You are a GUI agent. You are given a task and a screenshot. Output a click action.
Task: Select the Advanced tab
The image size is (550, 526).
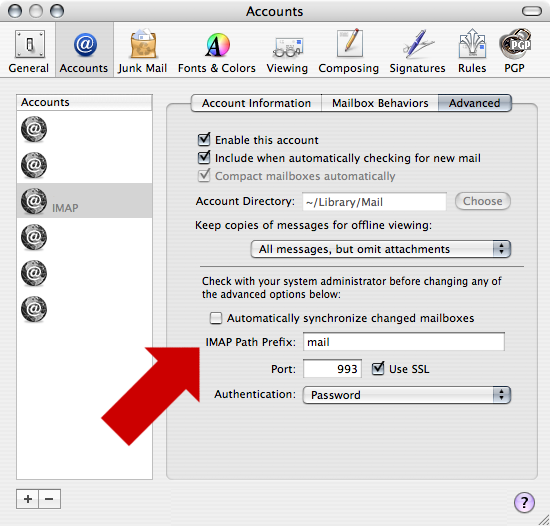point(475,103)
